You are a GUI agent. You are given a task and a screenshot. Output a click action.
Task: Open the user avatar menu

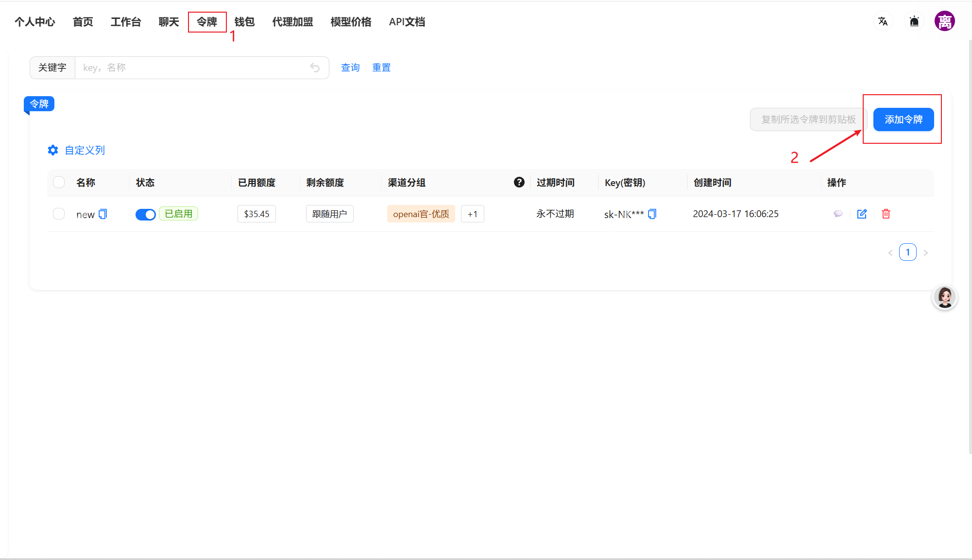[944, 21]
